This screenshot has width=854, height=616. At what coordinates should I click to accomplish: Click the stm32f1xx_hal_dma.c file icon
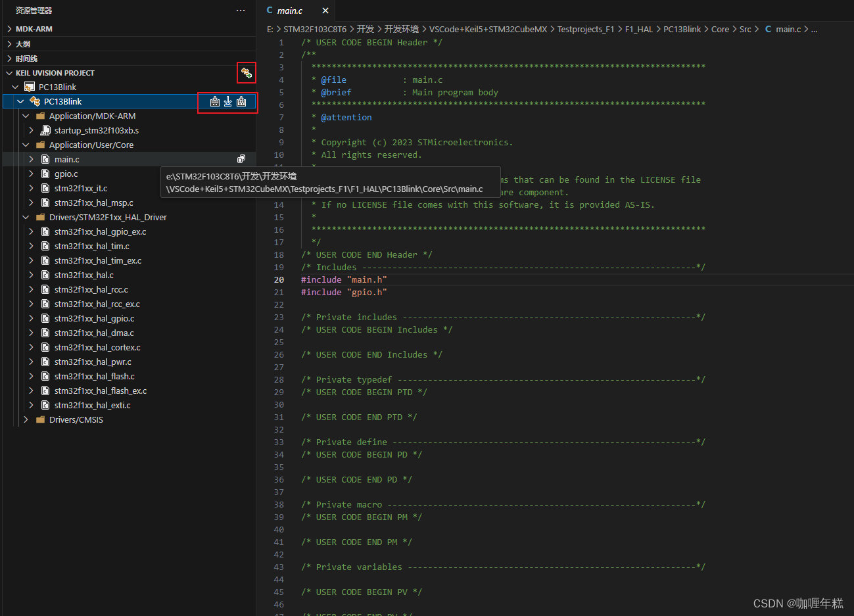[x=45, y=333]
